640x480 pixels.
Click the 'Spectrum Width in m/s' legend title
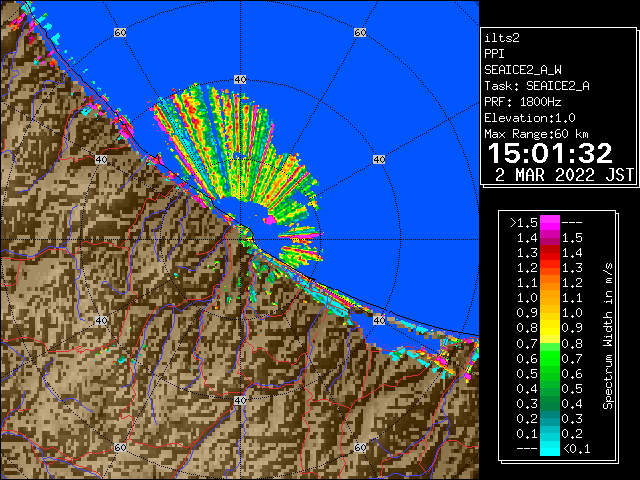608,336
